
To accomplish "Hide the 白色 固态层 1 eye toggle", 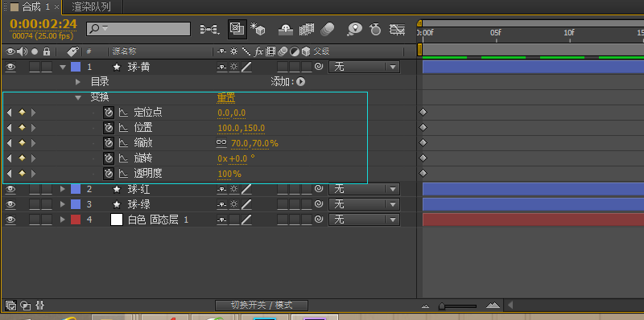I will click(10, 219).
